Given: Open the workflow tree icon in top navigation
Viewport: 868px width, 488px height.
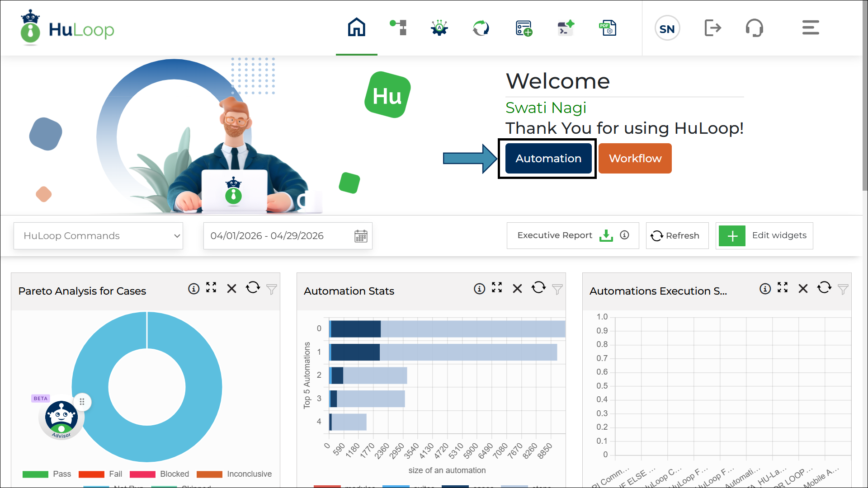Looking at the screenshot, I should [398, 28].
